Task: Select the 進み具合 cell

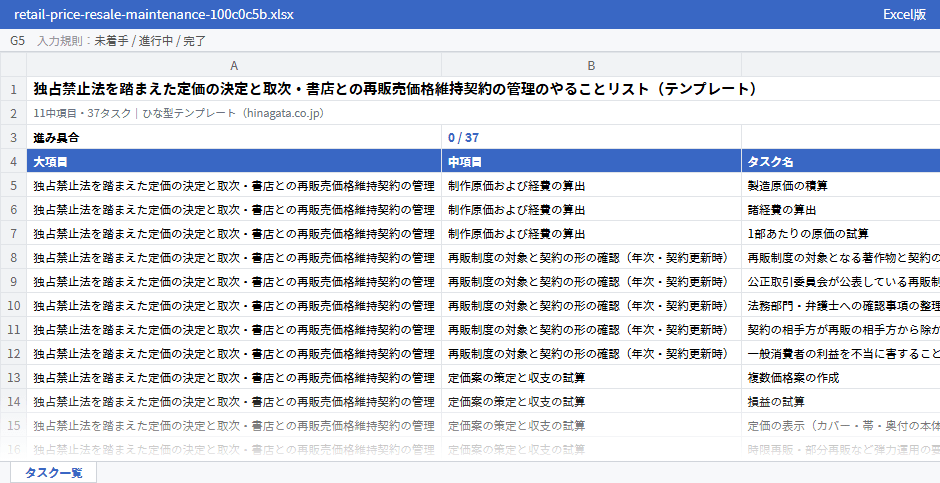Action: [x=234, y=138]
